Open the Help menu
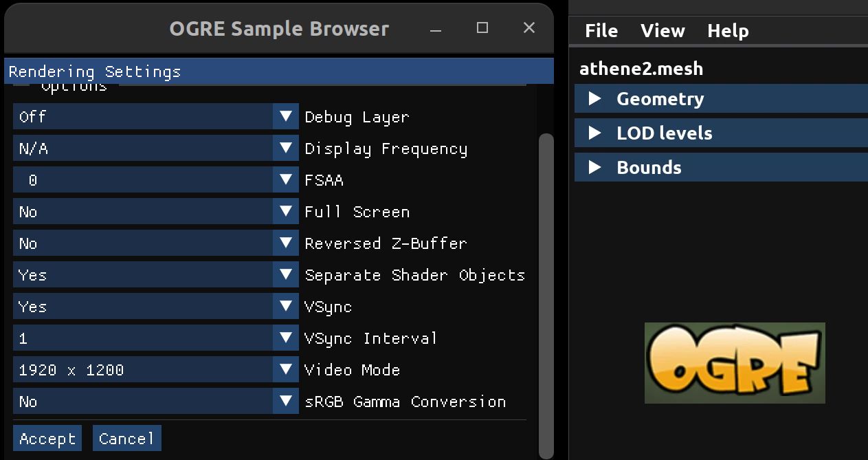Image resolution: width=868 pixels, height=460 pixels. [728, 31]
